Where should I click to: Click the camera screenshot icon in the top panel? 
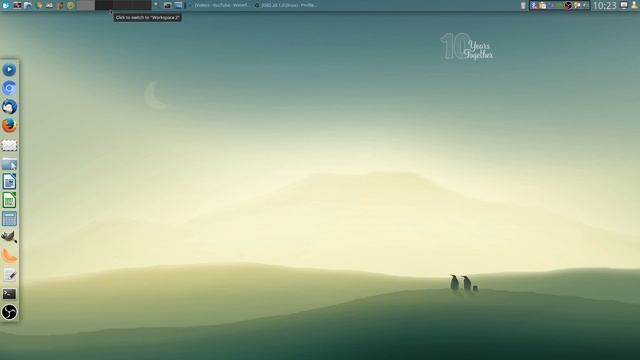pos(168,5)
